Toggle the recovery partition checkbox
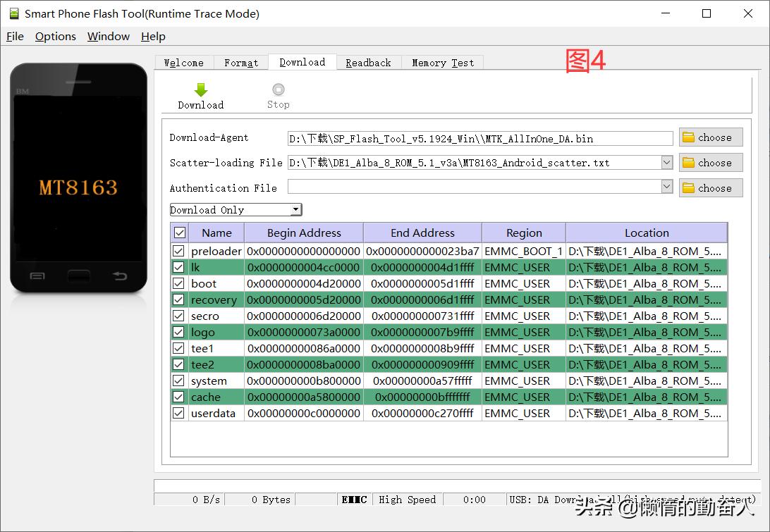Viewport: 770px width, 532px height. [x=179, y=299]
